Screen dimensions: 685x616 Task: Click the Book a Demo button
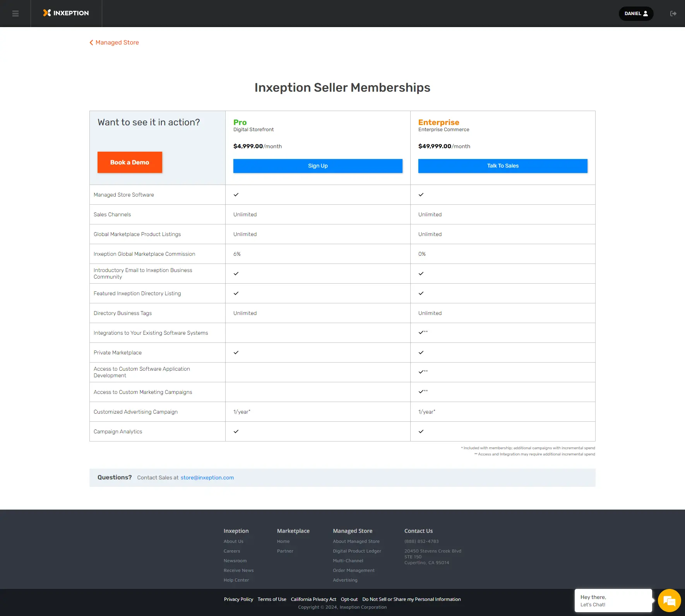point(130,163)
